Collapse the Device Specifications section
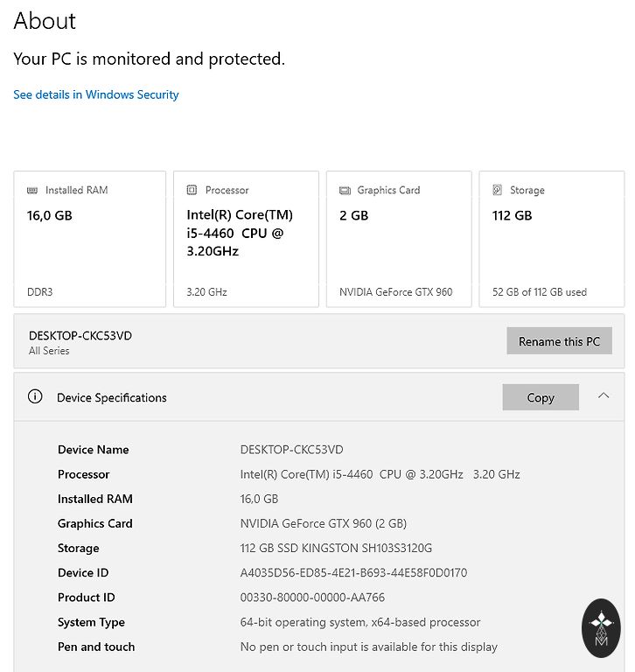This screenshot has height=672, width=635. [604, 396]
